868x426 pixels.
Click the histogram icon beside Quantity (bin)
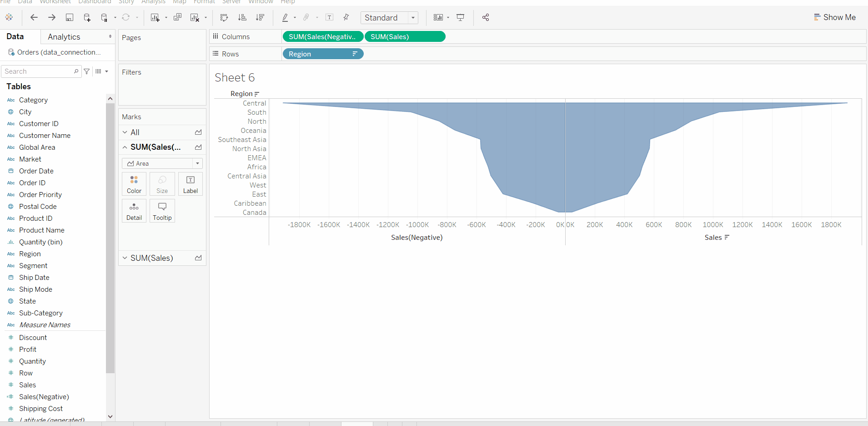[x=11, y=242]
